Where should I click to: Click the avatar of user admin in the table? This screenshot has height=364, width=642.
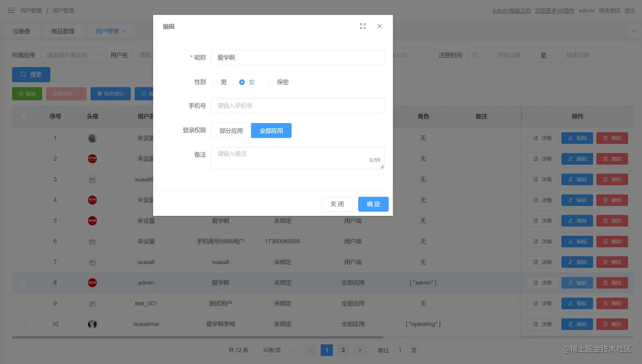[92, 283]
